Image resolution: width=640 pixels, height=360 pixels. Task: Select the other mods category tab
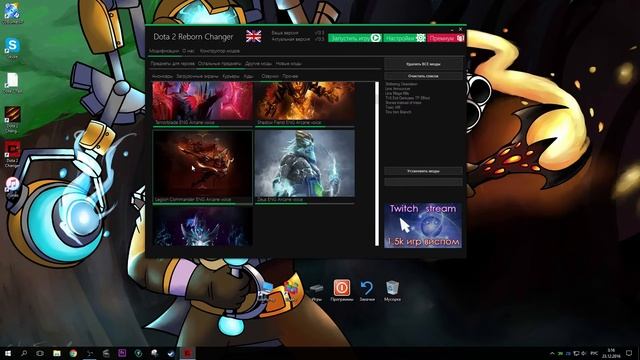coord(258,64)
